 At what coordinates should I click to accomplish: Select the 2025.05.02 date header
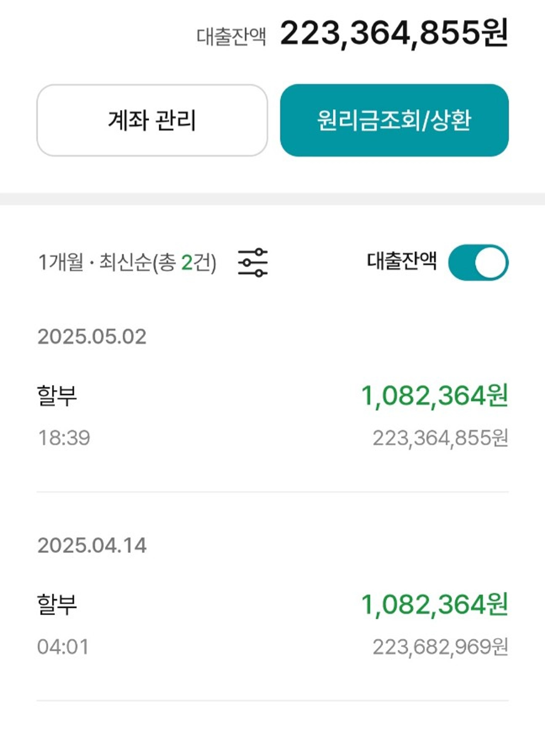pos(92,337)
